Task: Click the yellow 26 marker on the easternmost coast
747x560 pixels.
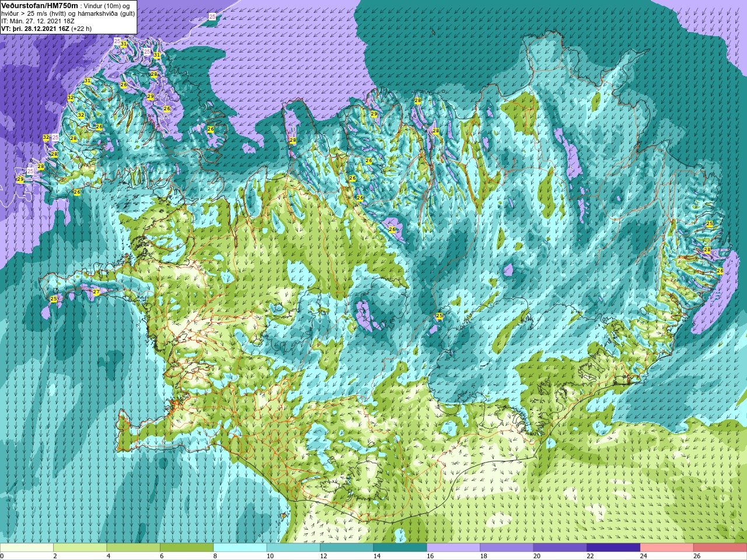Action: [720, 271]
